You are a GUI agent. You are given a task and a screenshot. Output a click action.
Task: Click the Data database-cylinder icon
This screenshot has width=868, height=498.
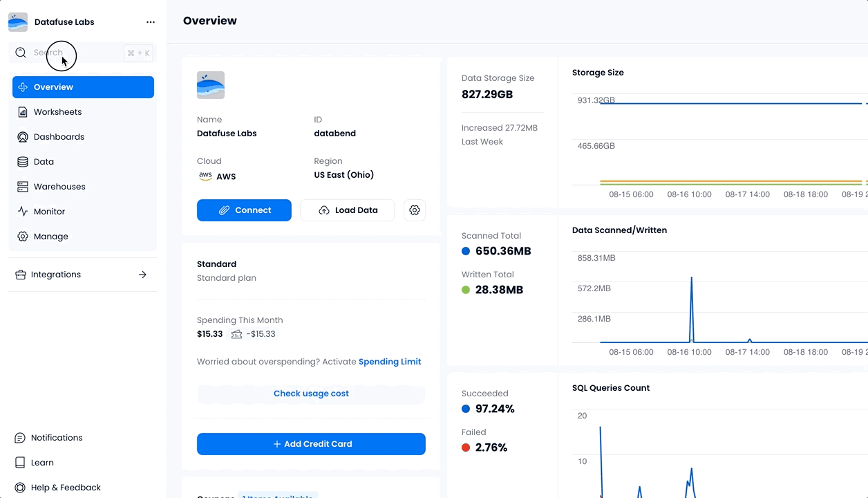click(x=23, y=162)
